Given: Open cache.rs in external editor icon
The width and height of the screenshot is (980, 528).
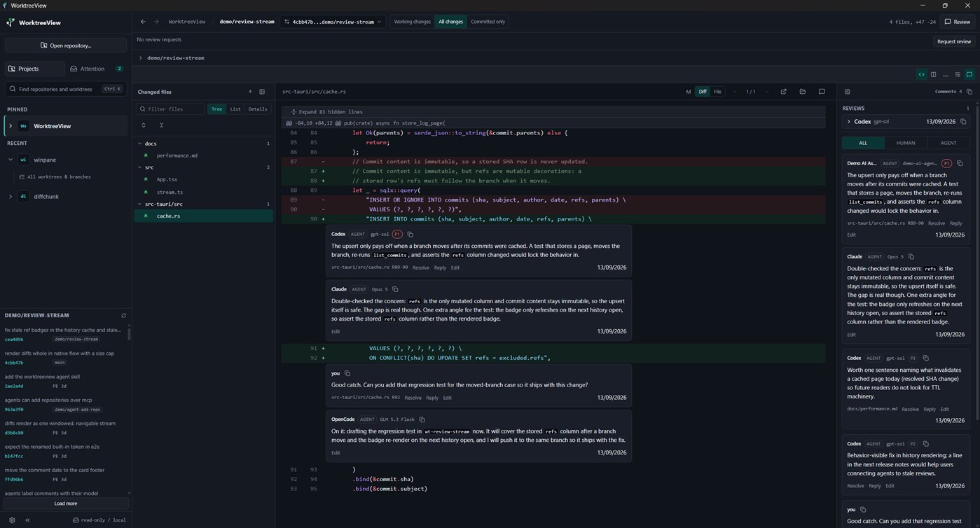Looking at the screenshot, I should (783, 92).
